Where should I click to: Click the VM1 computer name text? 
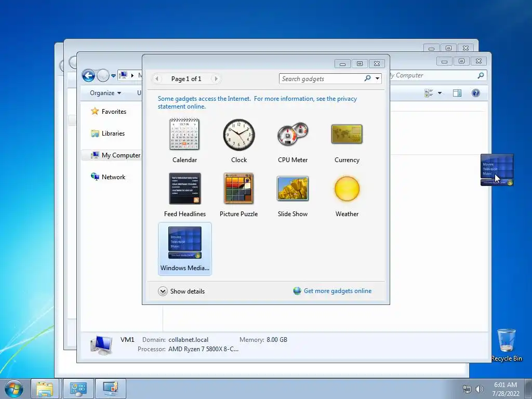pos(127,340)
